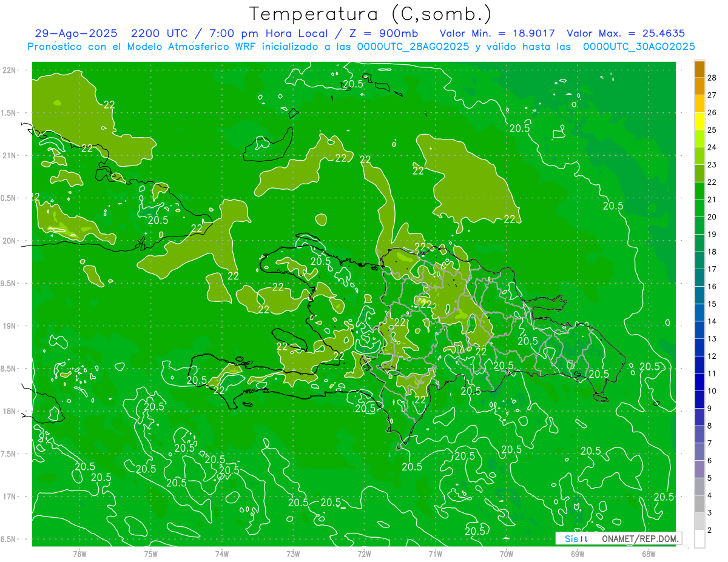
Task: Click the '7.5N' latitude axis label
Action: tap(8, 454)
